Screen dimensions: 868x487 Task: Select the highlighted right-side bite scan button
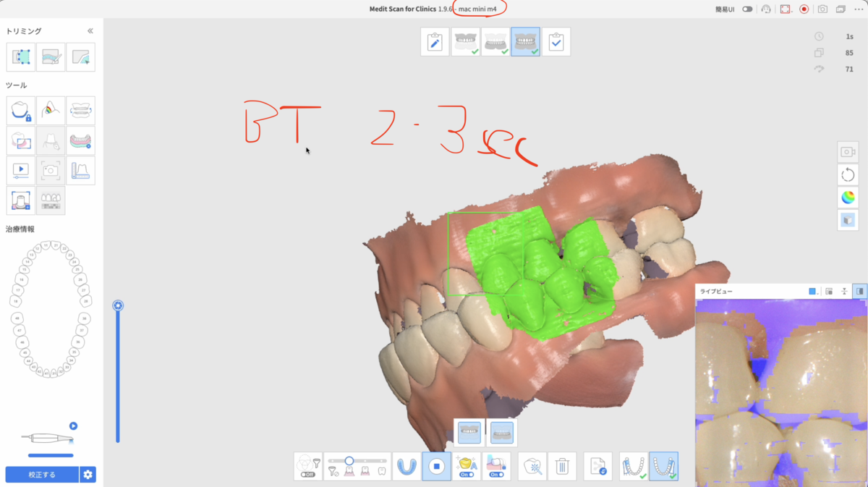[663, 466]
